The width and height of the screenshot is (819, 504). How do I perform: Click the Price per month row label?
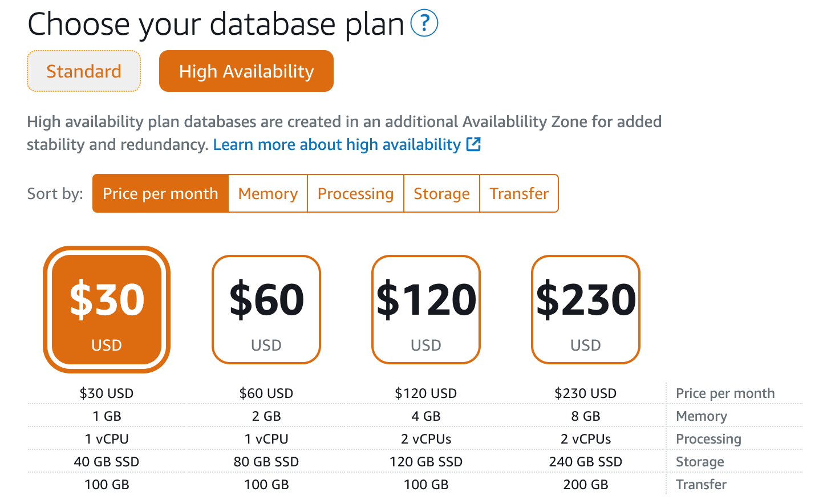tap(725, 393)
